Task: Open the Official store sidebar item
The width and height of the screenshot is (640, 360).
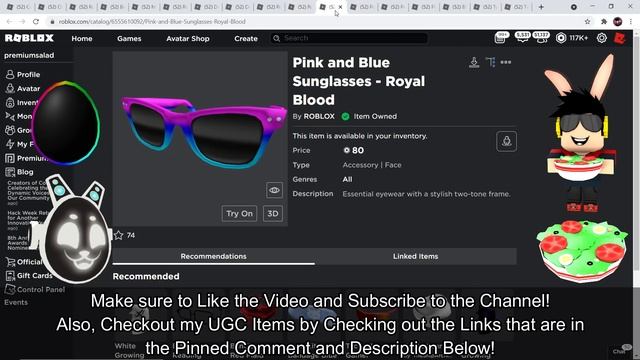Action: pos(24,262)
